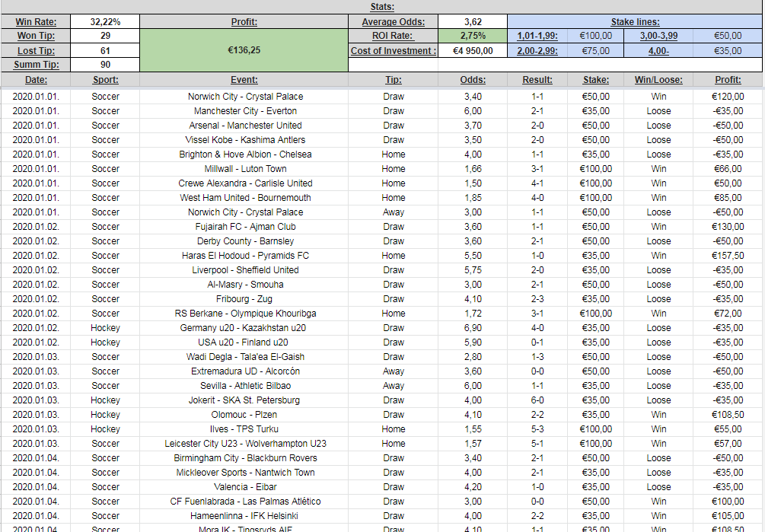The width and height of the screenshot is (765, 532).
Task: Select the green ROI Rate value 2,75%
Action: tap(473, 36)
